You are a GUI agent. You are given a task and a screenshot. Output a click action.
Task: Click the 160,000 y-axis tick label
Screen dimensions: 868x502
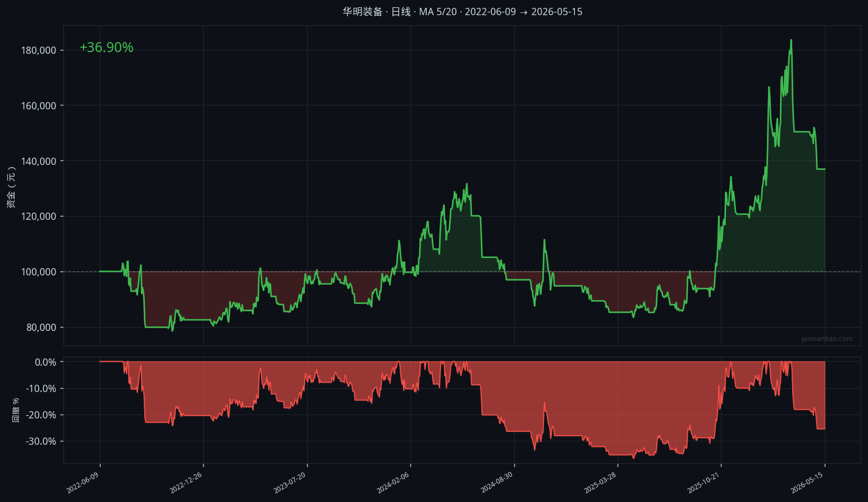39,106
